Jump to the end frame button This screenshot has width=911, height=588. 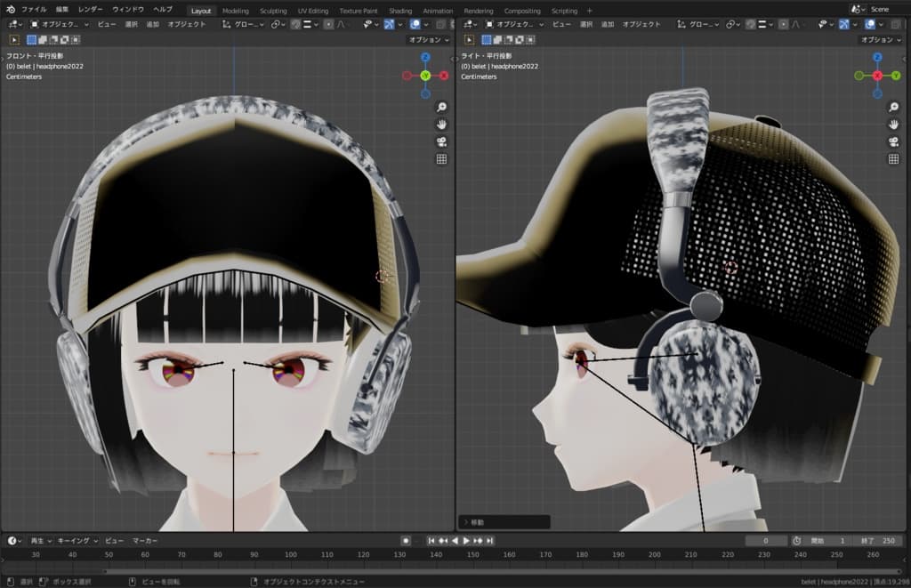(x=489, y=541)
